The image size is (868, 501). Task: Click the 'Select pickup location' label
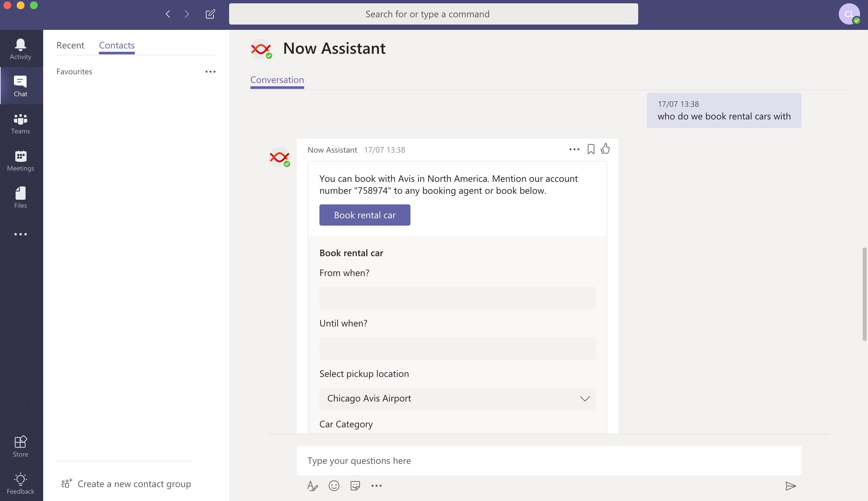(364, 374)
